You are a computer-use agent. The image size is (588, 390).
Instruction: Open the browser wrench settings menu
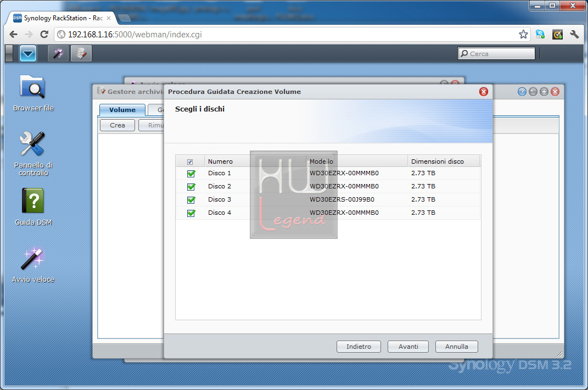point(574,35)
